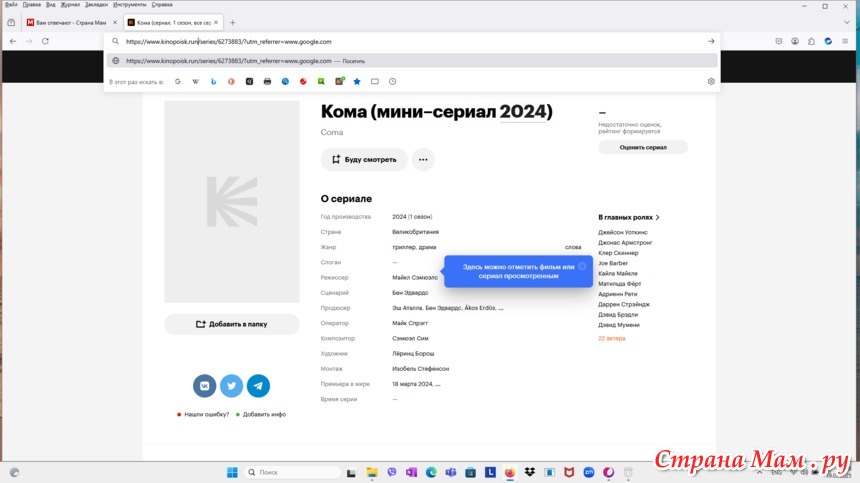860x483 pixels.
Task: Open the Справка menu
Action: (162, 4)
